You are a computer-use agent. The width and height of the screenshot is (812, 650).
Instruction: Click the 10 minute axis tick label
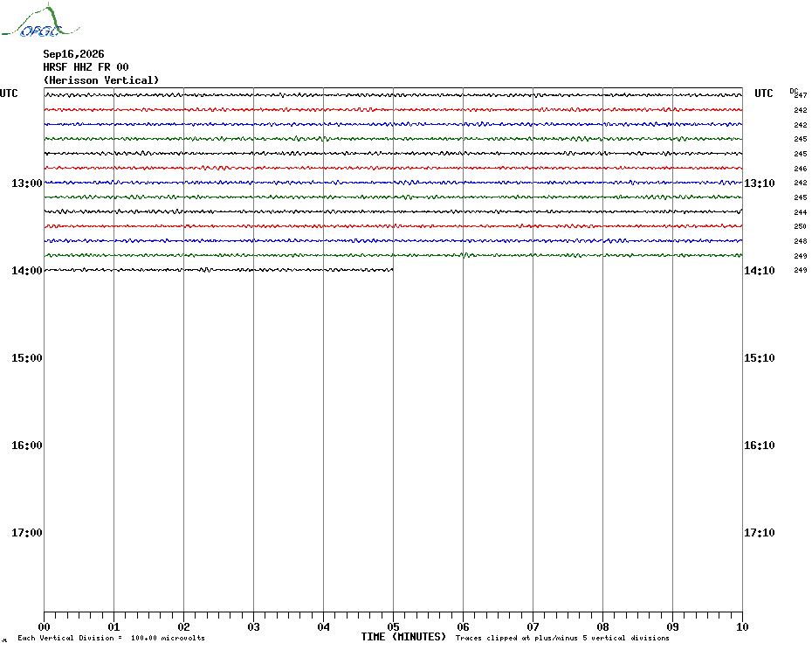(x=742, y=626)
